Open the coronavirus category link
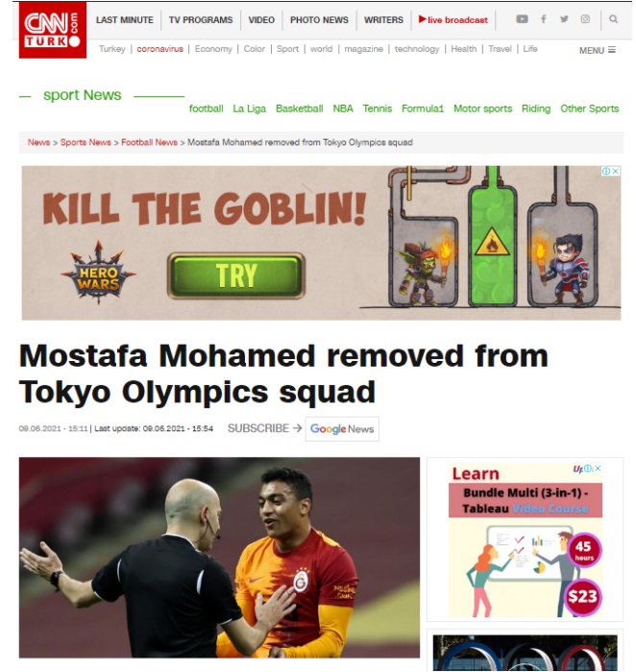The width and height of the screenshot is (636, 672). tap(160, 49)
